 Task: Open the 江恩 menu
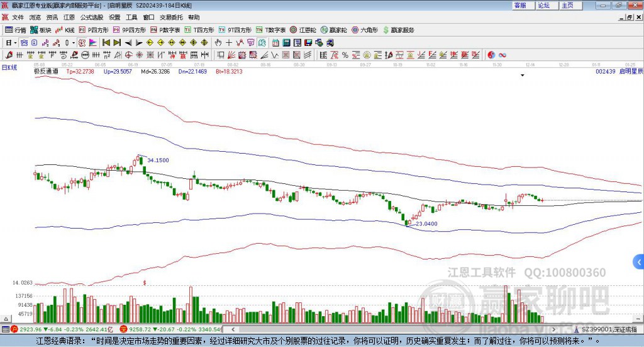(x=69, y=17)
